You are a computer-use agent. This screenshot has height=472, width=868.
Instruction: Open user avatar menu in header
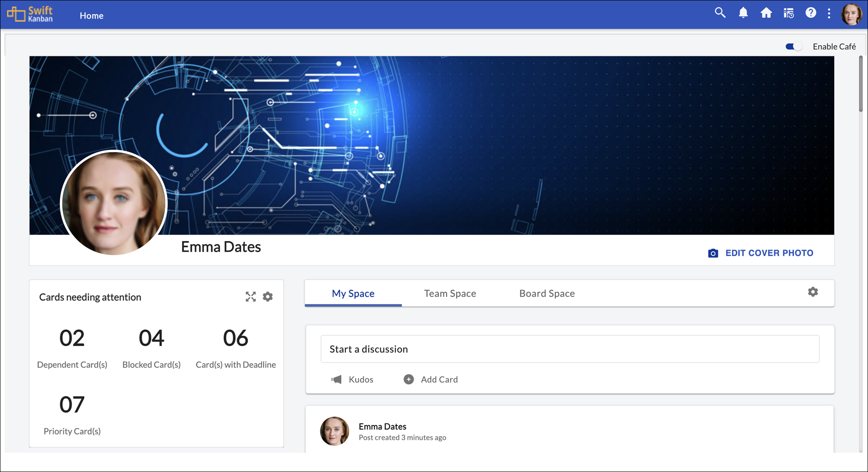851,14
